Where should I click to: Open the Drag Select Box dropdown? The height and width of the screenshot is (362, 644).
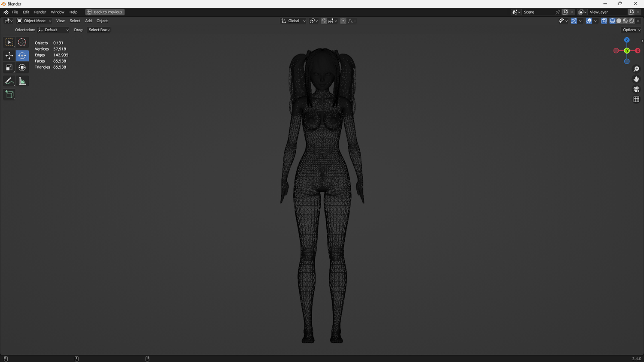(99, 30)
